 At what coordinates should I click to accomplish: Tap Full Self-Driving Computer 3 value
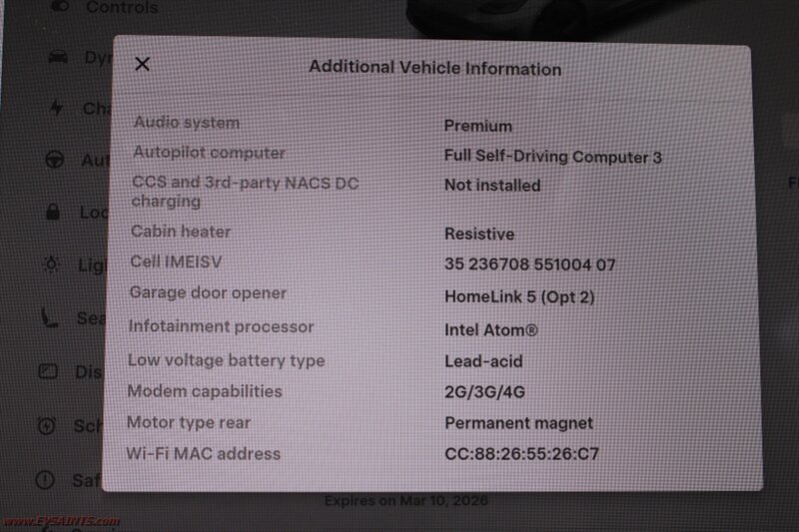pyautogui.click(x=553, y=157)
